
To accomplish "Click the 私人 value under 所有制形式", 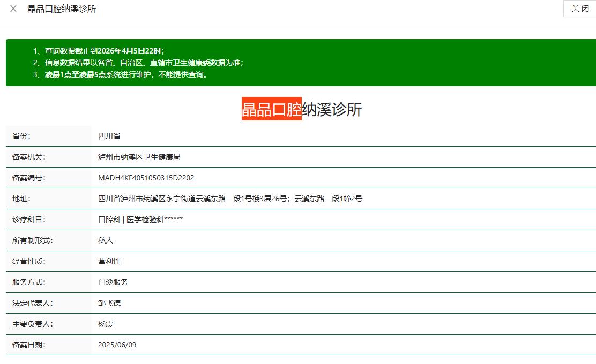I will (106, 240).
